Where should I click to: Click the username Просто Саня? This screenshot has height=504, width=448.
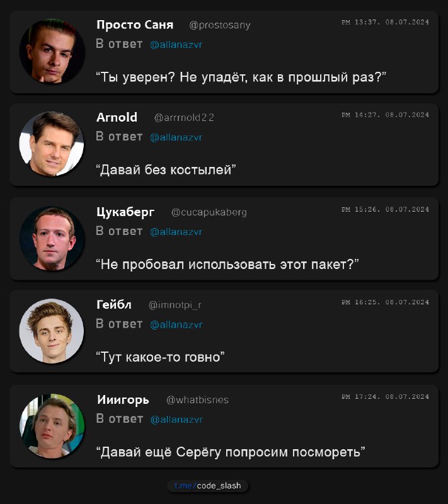pos(135,25)
